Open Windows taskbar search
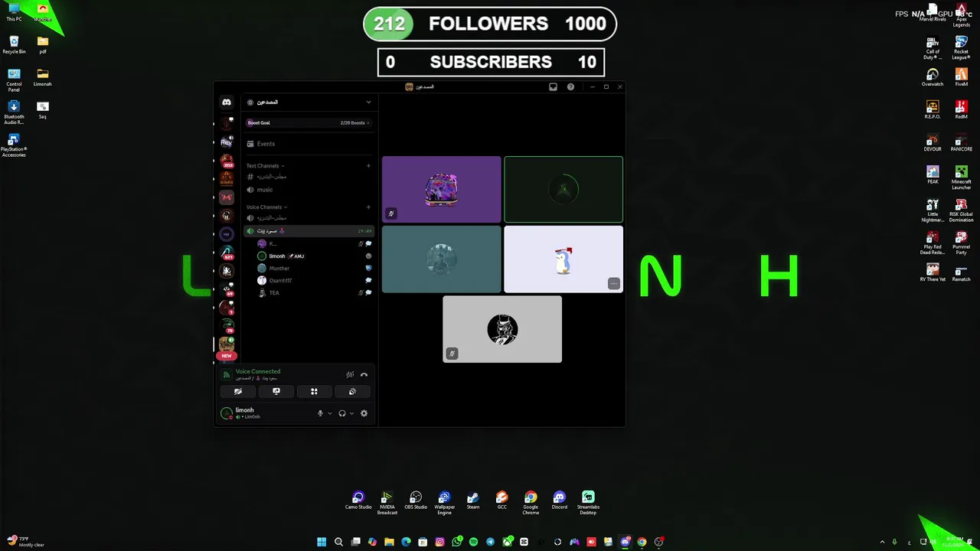Viewport: 980px width, 551px height. (338, 542)
